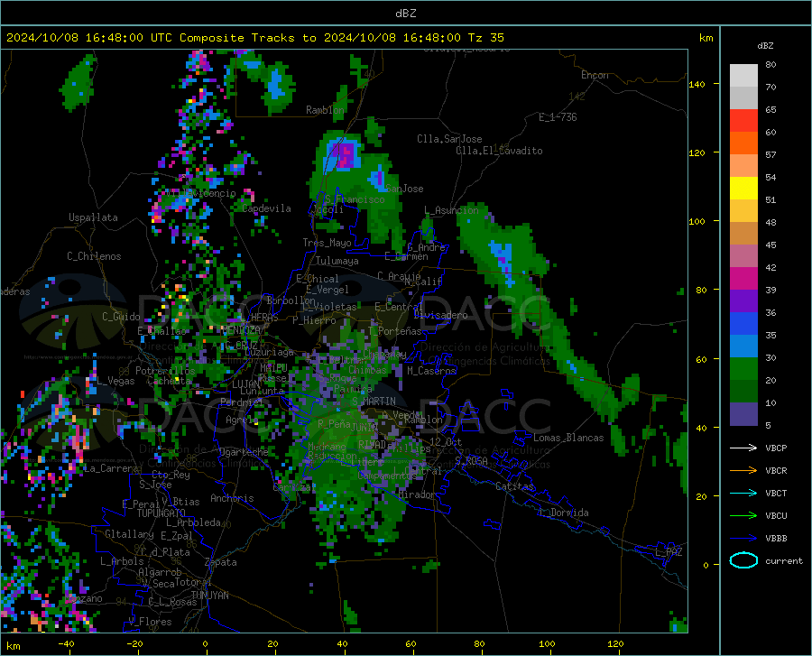Image resolution: width=812 pixels, height=656 pixels.
Task: Click the C_Chilenos map label
Action: click(94, 256)
